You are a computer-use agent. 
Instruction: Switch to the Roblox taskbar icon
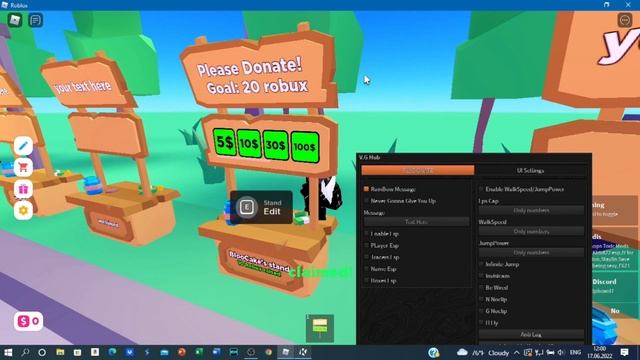(x=285, y=352)
